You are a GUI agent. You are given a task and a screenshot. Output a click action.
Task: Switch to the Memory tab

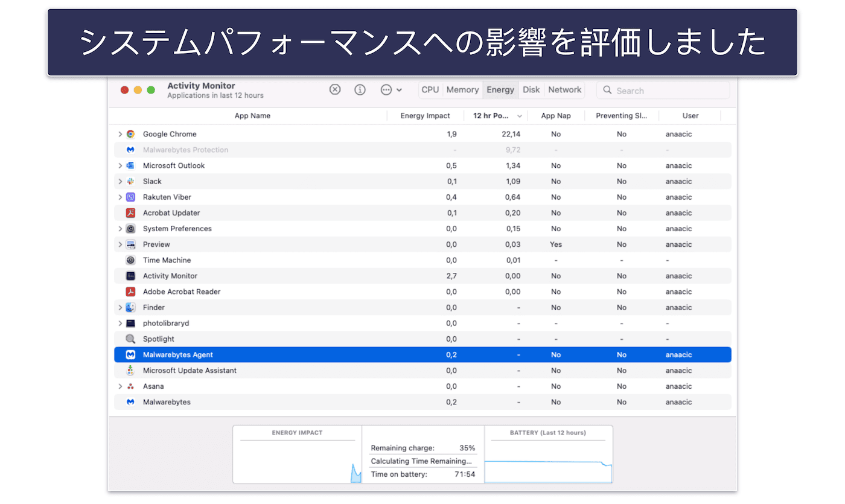tap(462, 90)
